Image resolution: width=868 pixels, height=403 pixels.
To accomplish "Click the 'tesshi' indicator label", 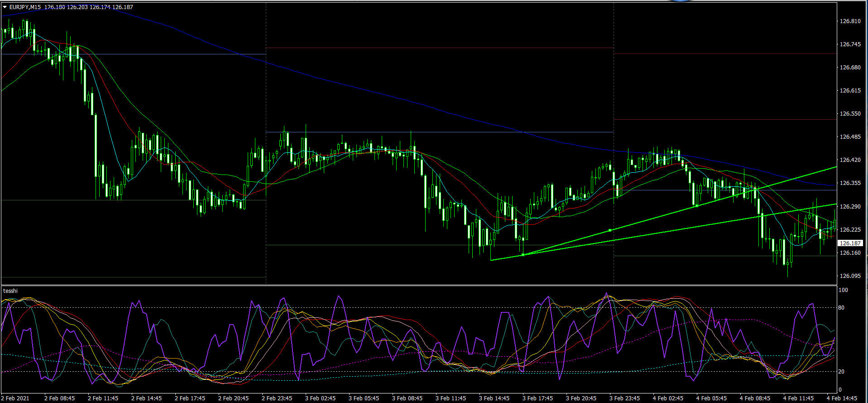I will point(10,291).
